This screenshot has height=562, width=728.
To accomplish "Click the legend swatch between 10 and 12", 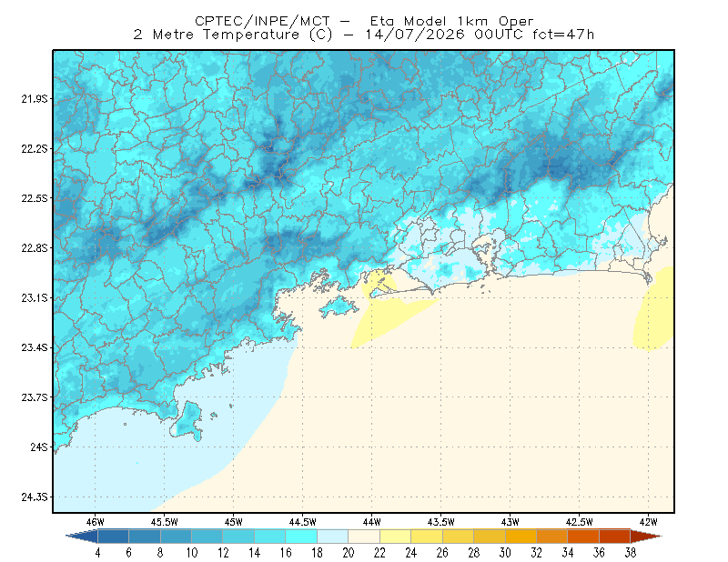I will [x=207, y=537].
